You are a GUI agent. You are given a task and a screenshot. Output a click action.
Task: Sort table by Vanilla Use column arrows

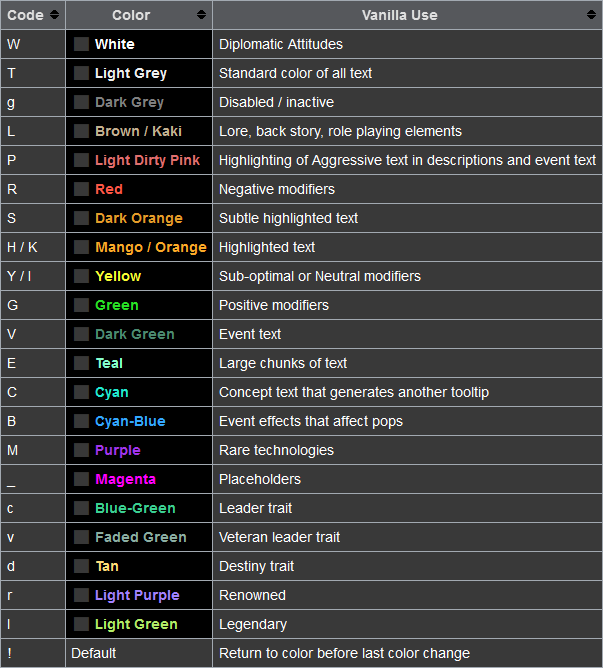[x=591, y=15]
